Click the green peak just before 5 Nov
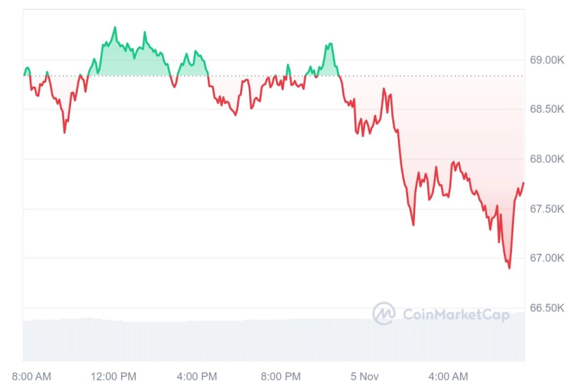 (x=330, y=44)
